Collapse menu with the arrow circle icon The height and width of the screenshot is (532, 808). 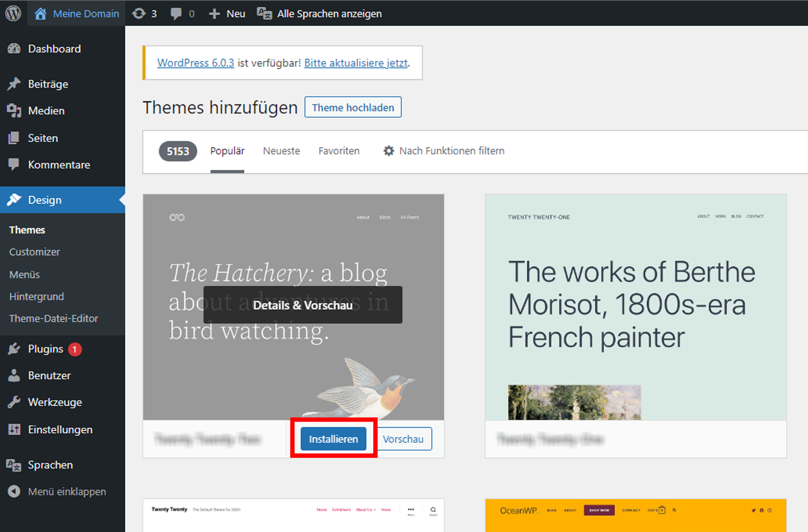pyautogui.click(x=14, y=492)
